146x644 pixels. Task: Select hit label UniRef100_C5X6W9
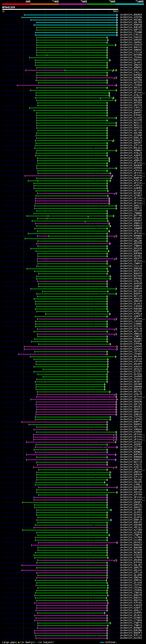[131, 32]
